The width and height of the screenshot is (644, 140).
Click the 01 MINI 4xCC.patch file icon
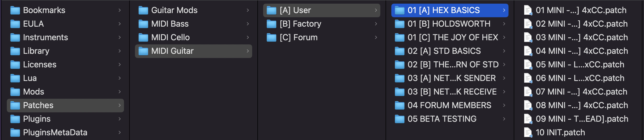pos(528,10)
